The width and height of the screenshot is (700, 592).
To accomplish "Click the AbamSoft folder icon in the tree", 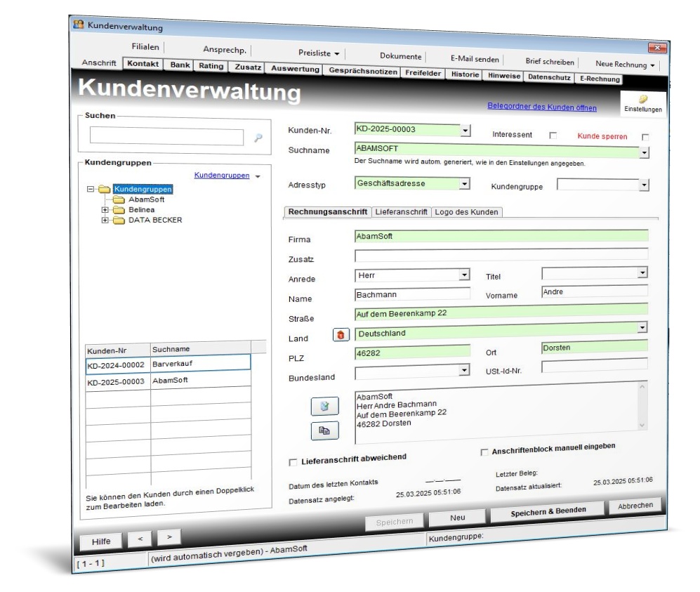I will tap(119, 199).
